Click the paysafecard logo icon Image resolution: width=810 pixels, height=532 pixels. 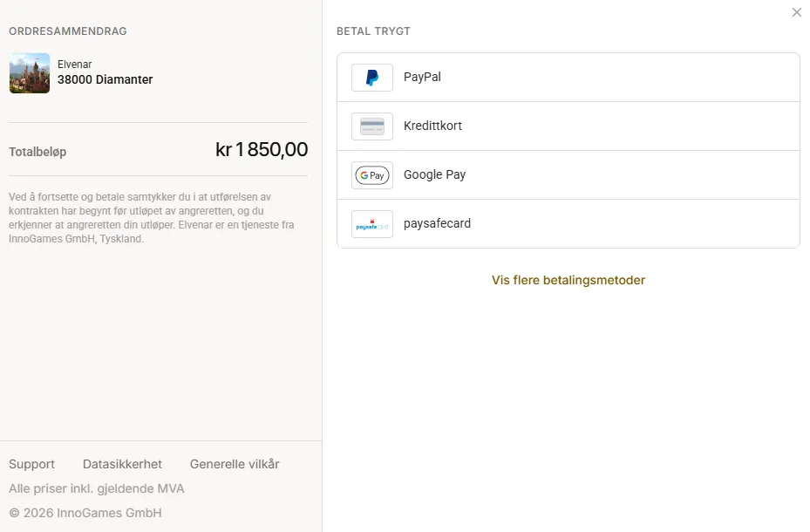372,224
